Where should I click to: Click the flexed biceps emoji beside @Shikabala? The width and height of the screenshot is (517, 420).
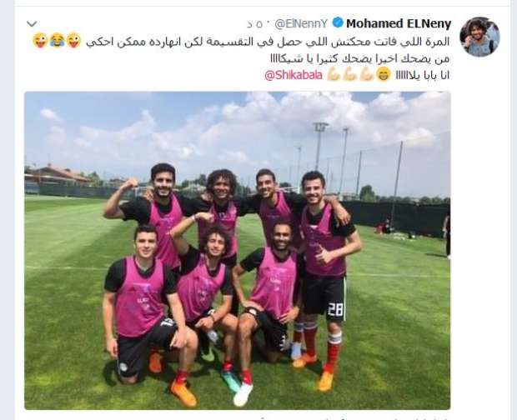tap(334, 75)
